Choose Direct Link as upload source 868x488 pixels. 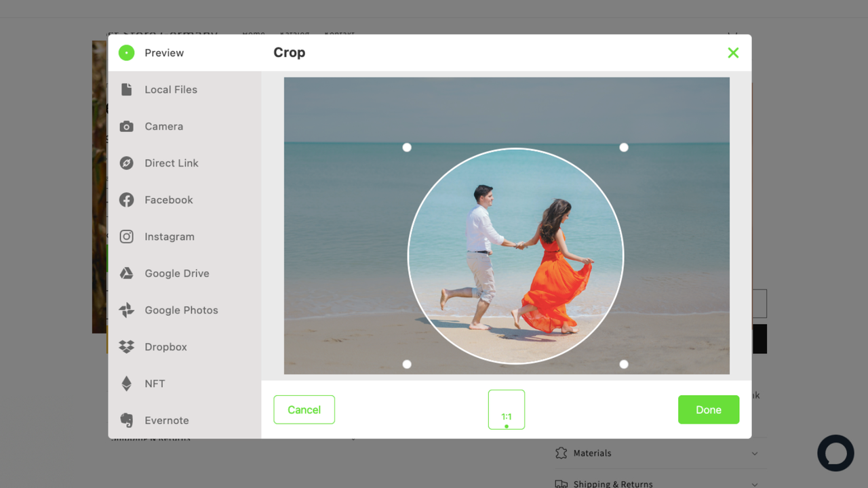(x=171, y=163)
